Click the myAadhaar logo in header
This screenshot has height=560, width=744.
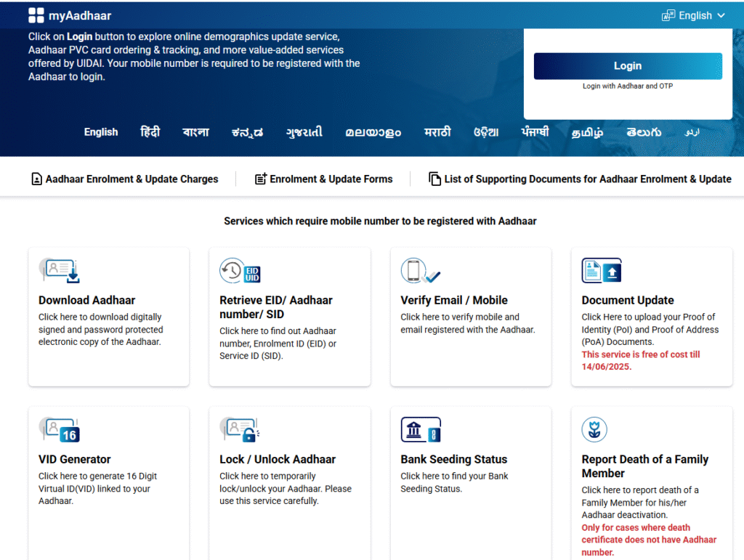click(x=70, y=15)
